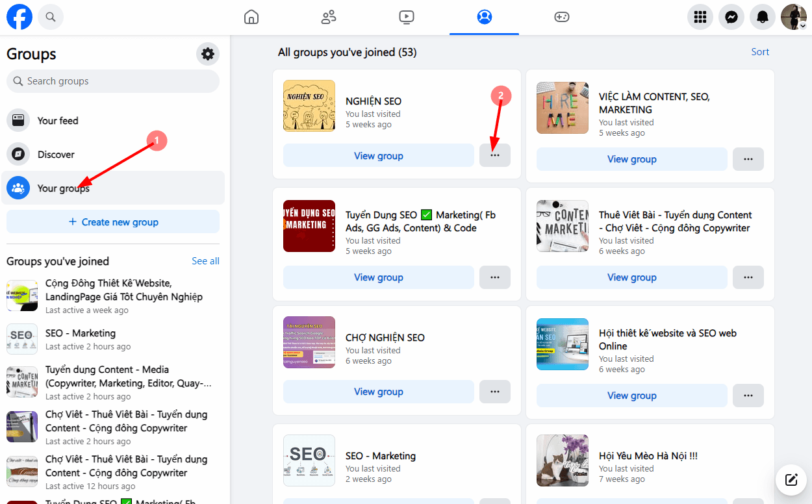This screenshot has width=812, height=504.
Task: Select Your groups in sidebar
Action: [x=113, y=188]
